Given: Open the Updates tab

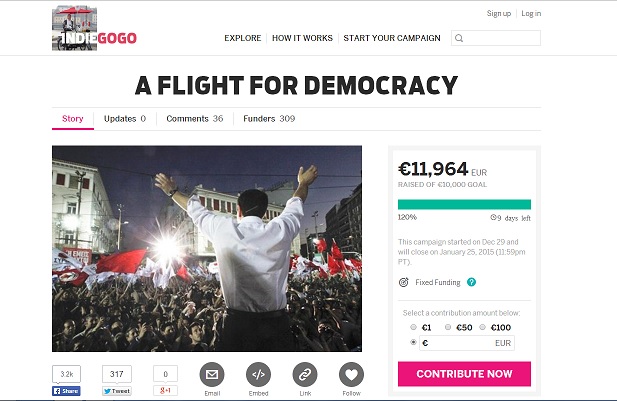Looking at the screenshot, I should click(x=125, y=119).
